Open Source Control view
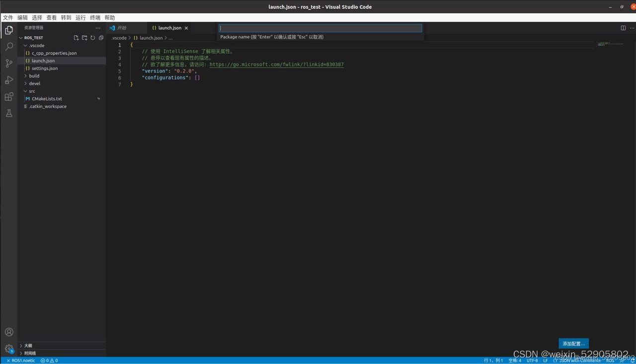This screenshot has width=636, height=364. tap(8, 64)
